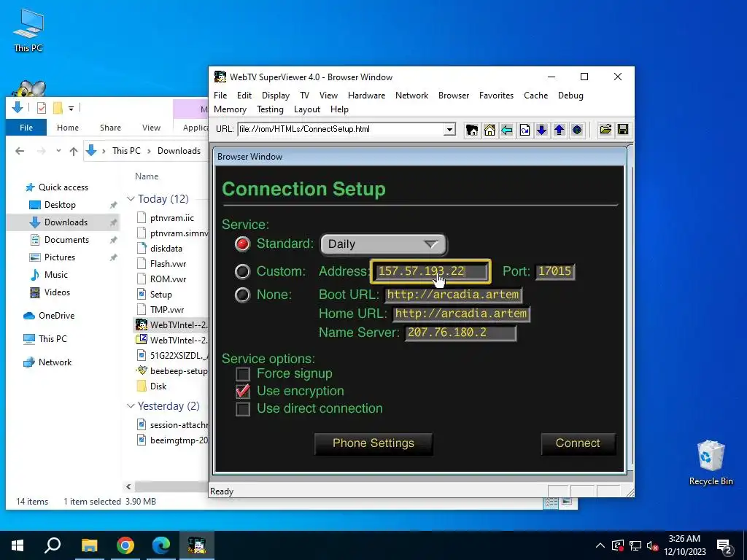Click the Boot URL input field
The width and height of the screenshot is (747, 560).
coord(454,295)
